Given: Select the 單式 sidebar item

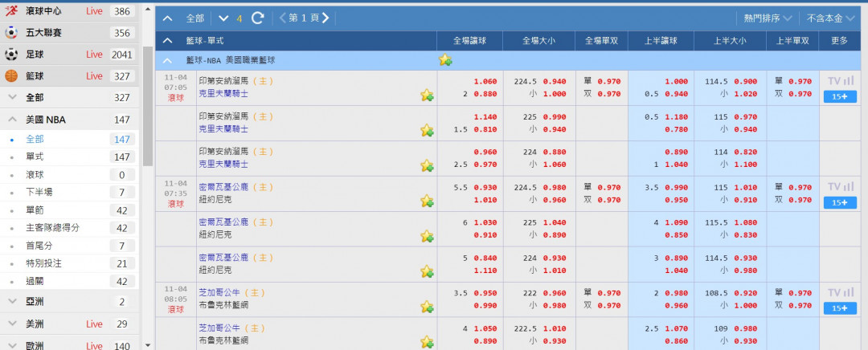Looking at the screenshot, I should 69,157.
